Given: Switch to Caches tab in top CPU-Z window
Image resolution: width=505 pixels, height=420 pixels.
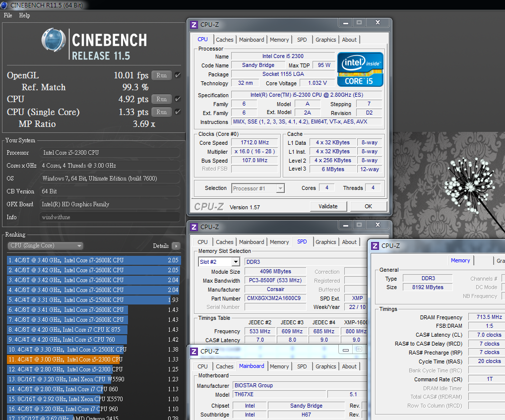Looking at the screenshot, I should click(x=225, y=40).
